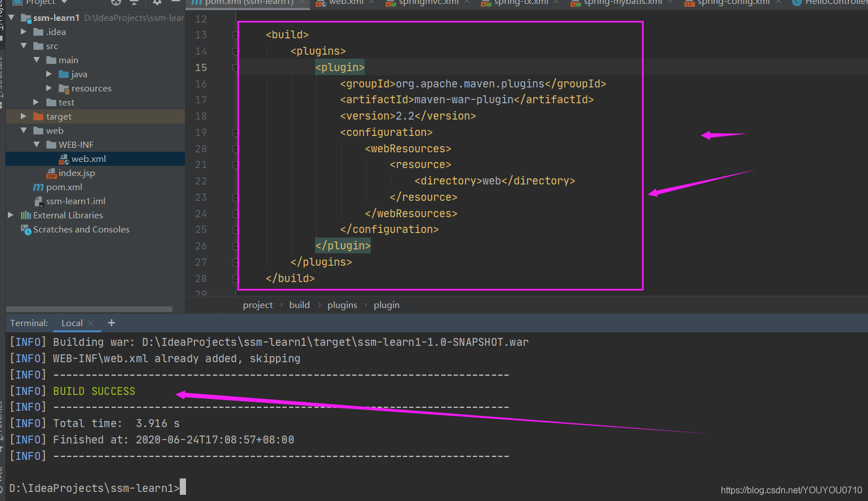Click the 'BUILD SUCCESS' terminal text

pyautogui.click(x=94, y=392)
